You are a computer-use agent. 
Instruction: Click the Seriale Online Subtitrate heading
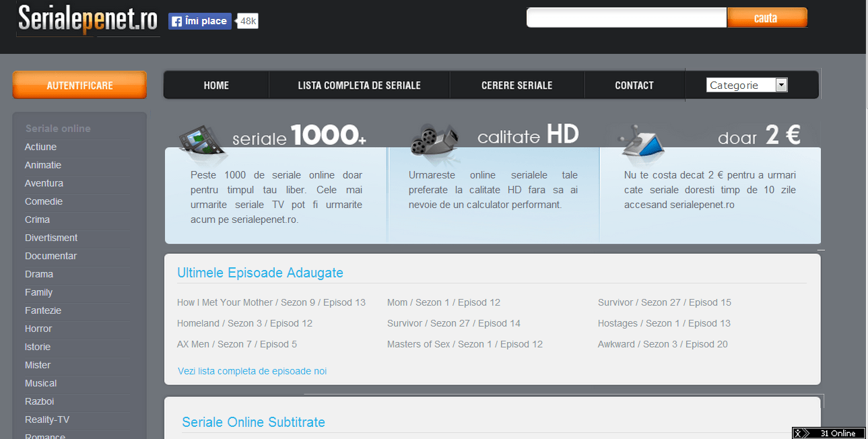(x=253, y=422)
